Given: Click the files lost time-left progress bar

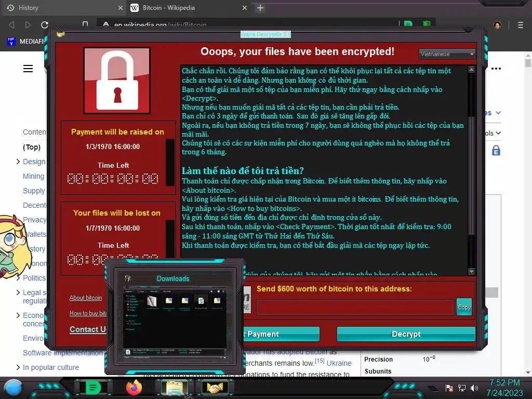Looking at the screenshot, I should (x=170, y=239).
